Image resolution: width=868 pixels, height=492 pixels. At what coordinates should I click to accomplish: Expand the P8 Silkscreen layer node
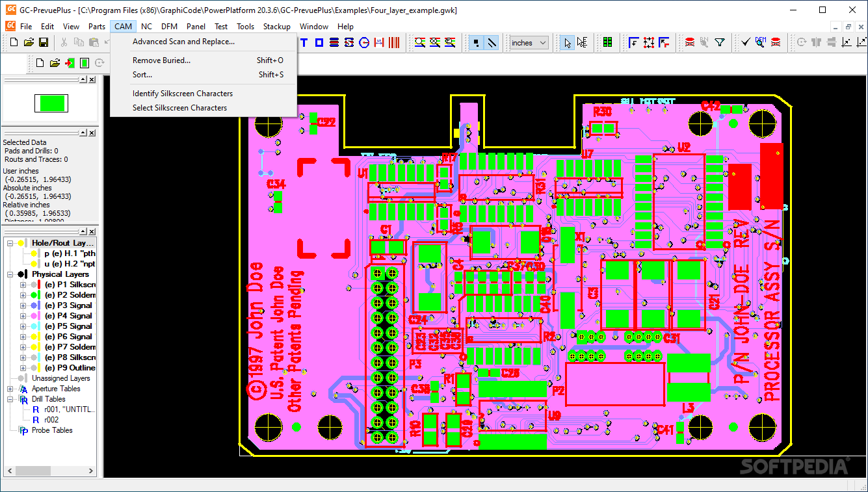23,357
